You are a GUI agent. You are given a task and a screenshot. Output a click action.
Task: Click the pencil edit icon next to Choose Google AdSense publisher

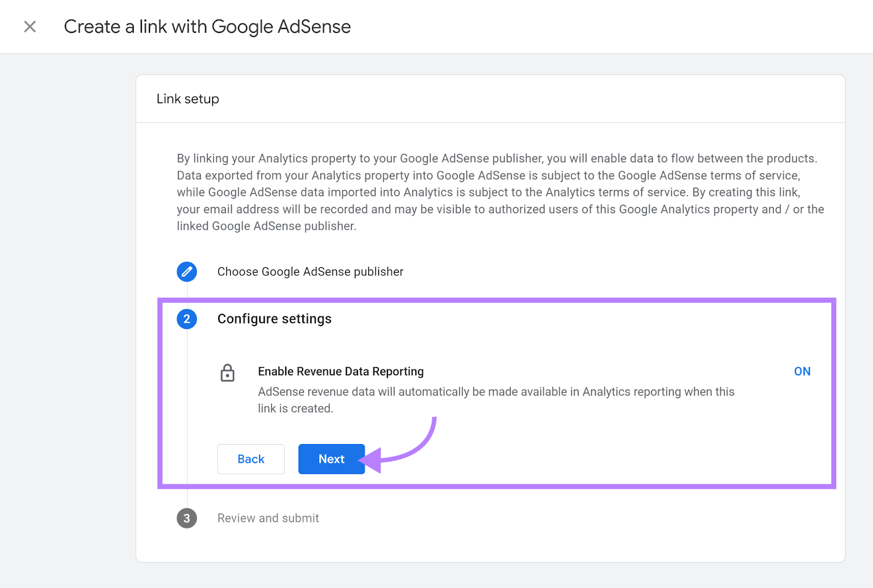click(187, 272)
